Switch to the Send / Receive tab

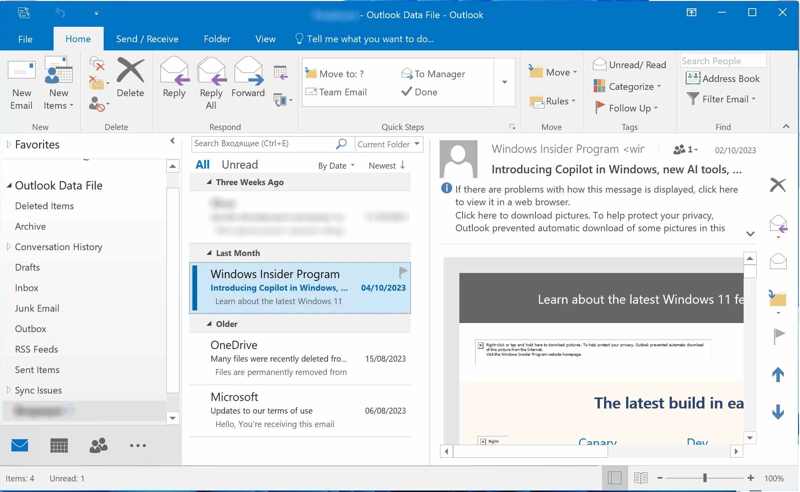(x=147, y=39)
